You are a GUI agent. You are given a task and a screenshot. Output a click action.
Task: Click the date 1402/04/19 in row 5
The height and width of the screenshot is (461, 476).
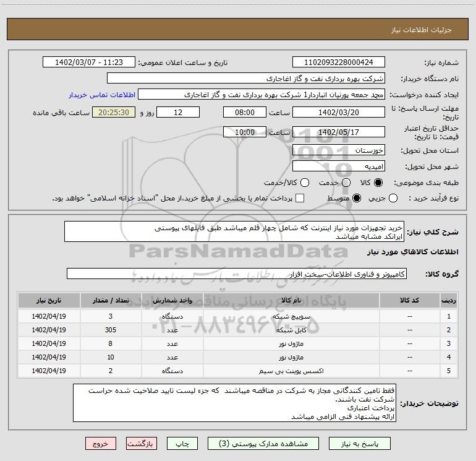point(49,371)
